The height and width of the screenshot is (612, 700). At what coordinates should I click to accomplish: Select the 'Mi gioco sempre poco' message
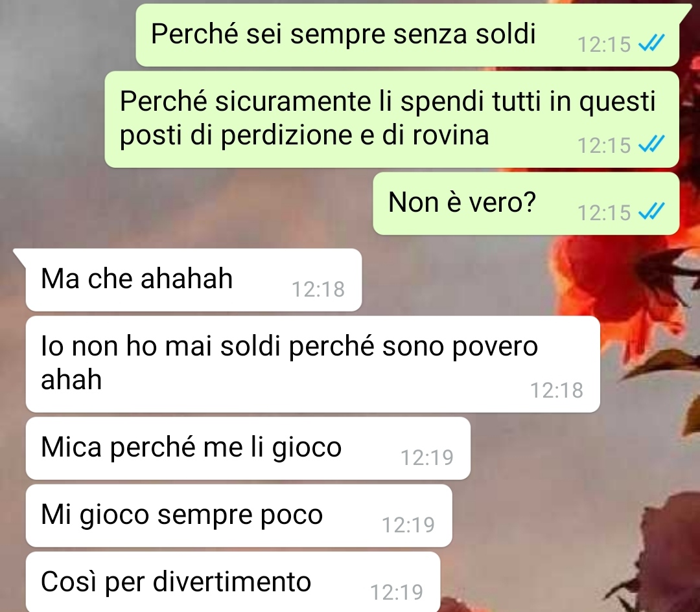pyautogui.click(x=239, y=516)
